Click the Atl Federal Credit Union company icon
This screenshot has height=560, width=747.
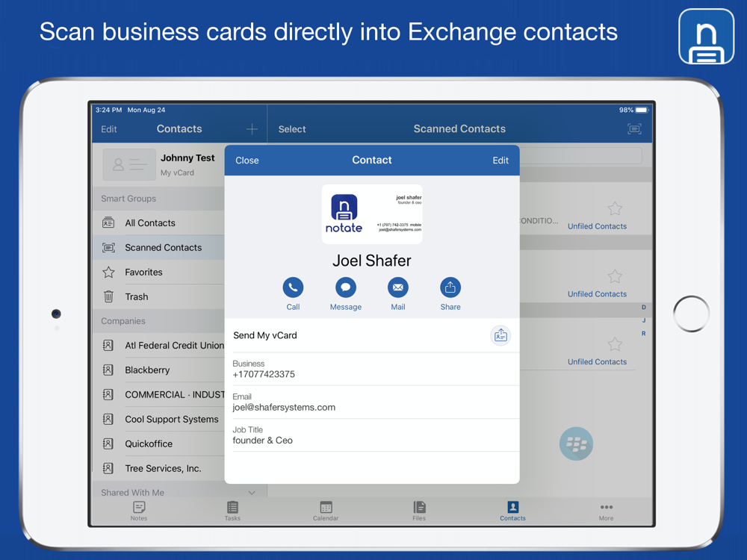(108, 346)
